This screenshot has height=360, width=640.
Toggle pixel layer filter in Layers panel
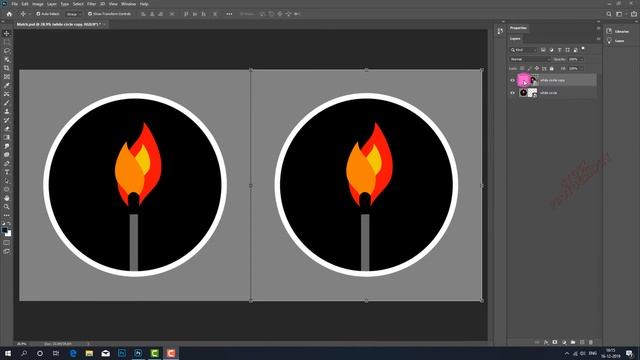[543, 50]
